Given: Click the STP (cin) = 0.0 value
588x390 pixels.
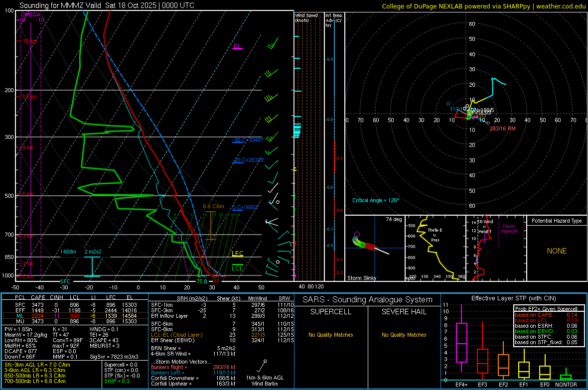Looking at the screenshot, I should click(121, 370).
